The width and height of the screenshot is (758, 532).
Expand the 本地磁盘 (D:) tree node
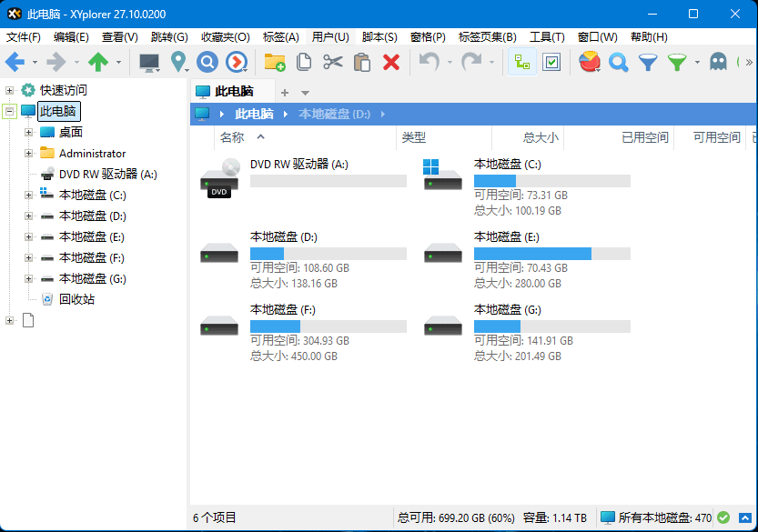tap(29, 216)
